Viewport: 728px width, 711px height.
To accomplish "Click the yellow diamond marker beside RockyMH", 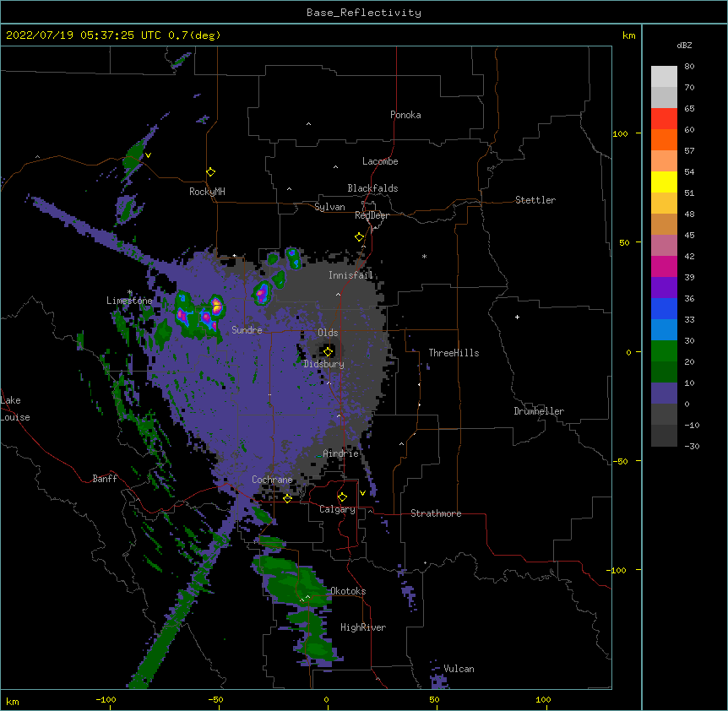I will click(210, 172).
